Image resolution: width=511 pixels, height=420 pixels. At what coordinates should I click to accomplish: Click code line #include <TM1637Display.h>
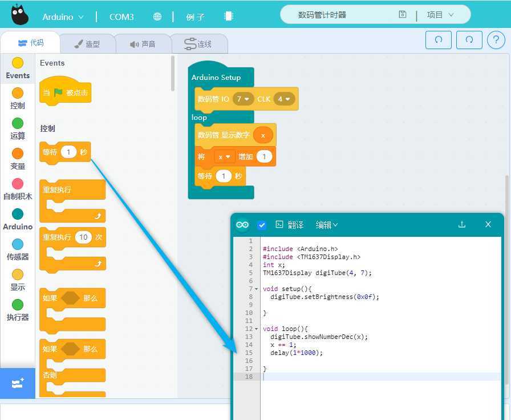click(311, 257)
